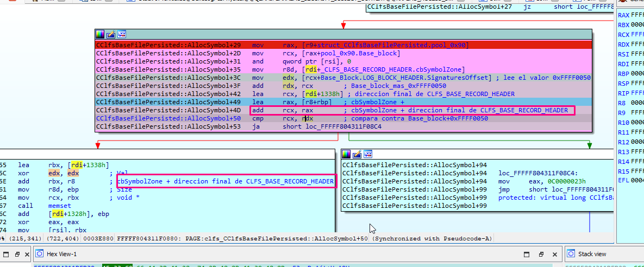Click 'mov eax, 0C0000023h' instruction

tap(543, 182)
